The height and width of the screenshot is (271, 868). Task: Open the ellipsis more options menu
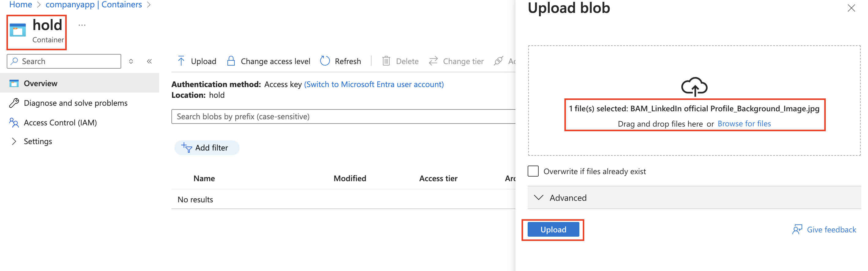[x=82, y=25]
